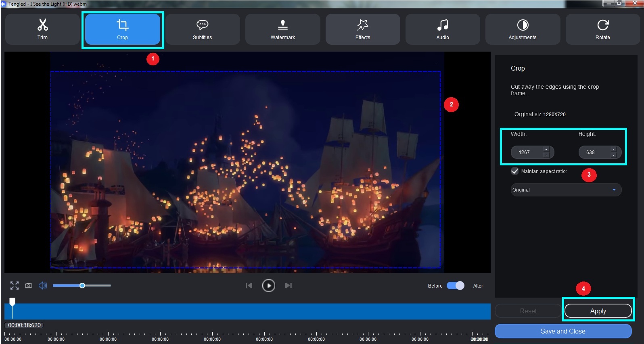Click Save and Close
Image resolution: width=644 pixels, height=344 pixels.
point(563,331)
